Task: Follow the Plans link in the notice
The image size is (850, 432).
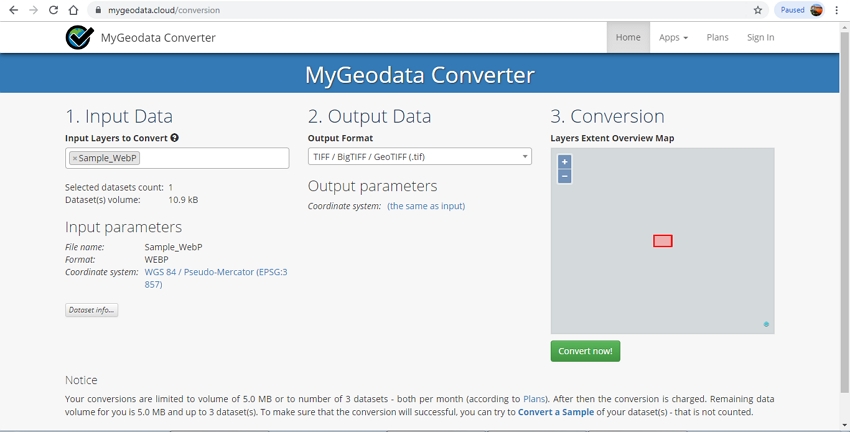Action: click(x=533, y=399)
